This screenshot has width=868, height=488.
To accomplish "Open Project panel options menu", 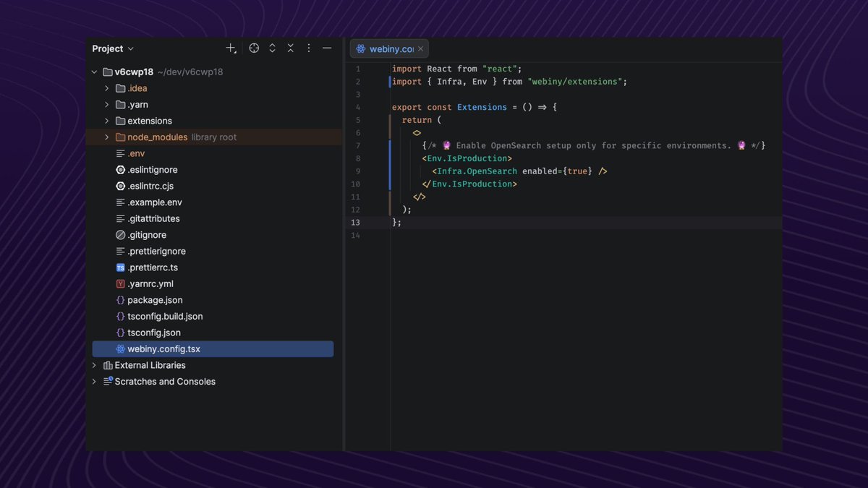I will click(309, 48).
